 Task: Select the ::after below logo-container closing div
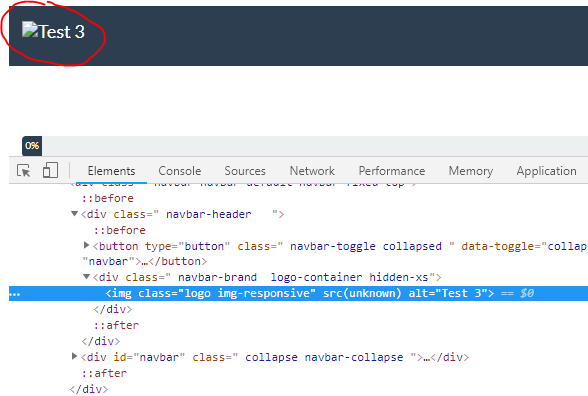click(x=116, y=325)
